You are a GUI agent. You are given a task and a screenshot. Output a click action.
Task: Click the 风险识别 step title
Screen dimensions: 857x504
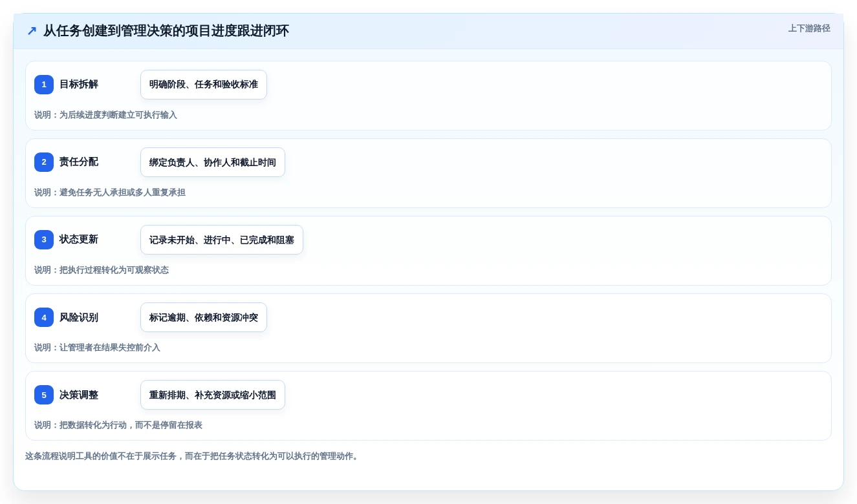pyautogui.click(x=79, y=317)
